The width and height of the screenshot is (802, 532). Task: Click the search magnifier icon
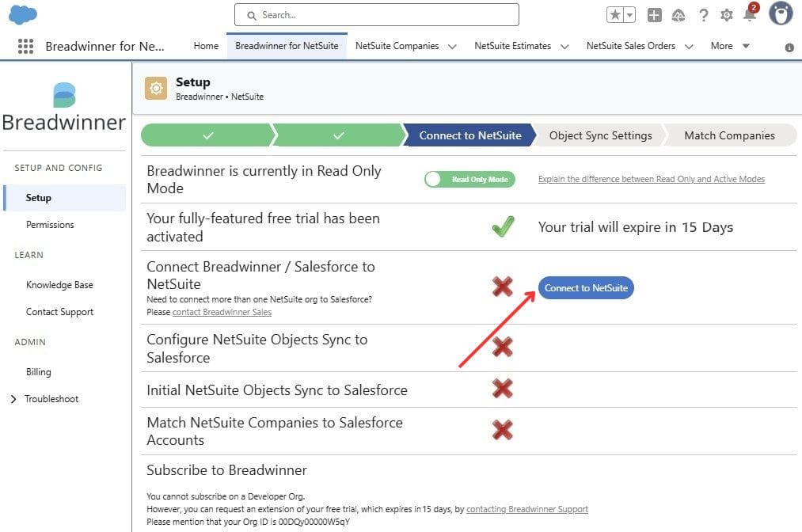point(252,16)
